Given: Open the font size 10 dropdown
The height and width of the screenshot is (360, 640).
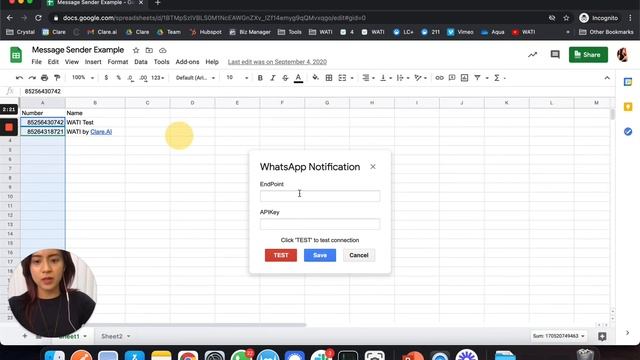Looking at the screenshot, I should (x=237, y=78).
